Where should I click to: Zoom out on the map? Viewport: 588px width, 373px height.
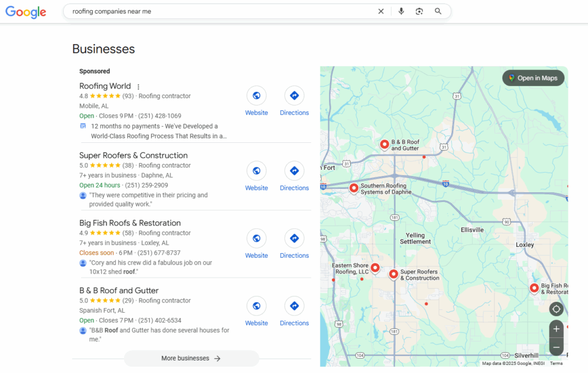pyautogui.click(x=556, y=347)
